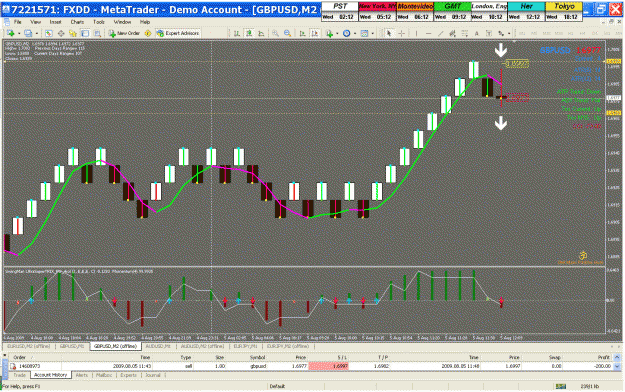Expand the Arrows tool dropdown arrow
This screenshot has height=392, width=625.
click(x=509, y=33)
